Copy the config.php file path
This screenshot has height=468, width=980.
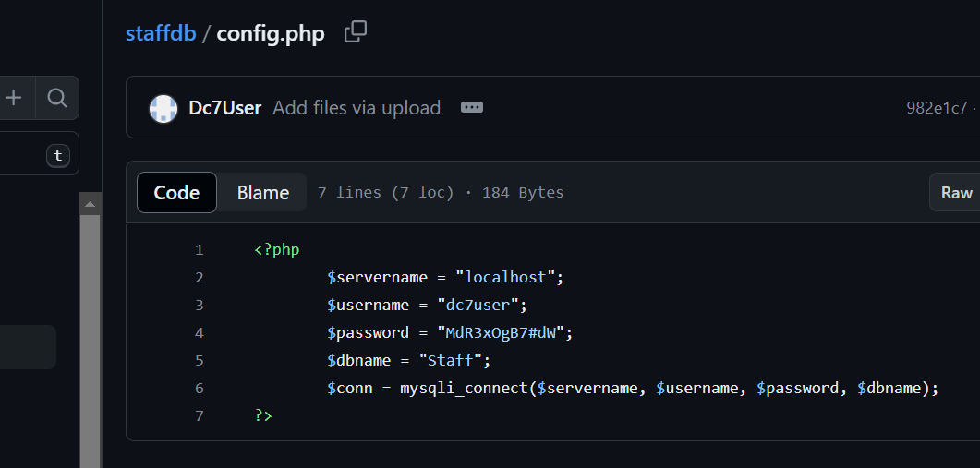tap(356, 33)
